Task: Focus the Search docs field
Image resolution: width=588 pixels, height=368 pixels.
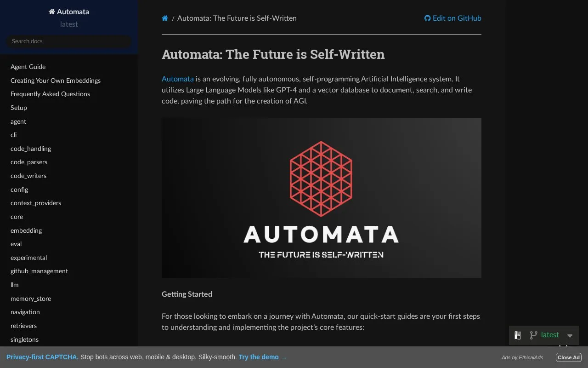Action: point(69,41)
